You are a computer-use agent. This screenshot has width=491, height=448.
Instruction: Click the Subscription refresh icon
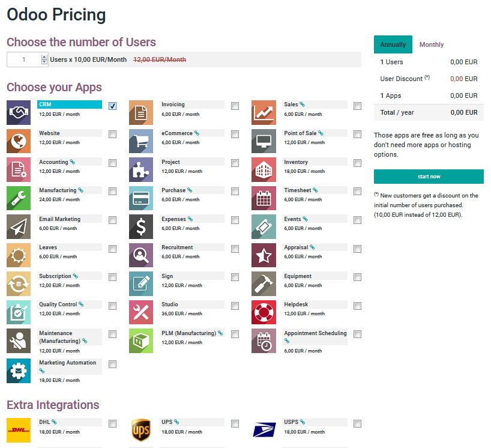click(x=19, y=283)
